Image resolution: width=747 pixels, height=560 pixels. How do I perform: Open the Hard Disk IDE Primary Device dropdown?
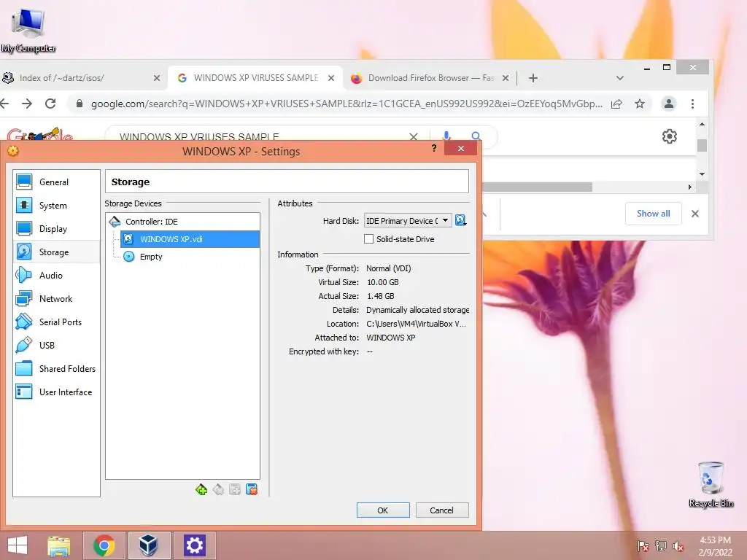pos(408,220)
